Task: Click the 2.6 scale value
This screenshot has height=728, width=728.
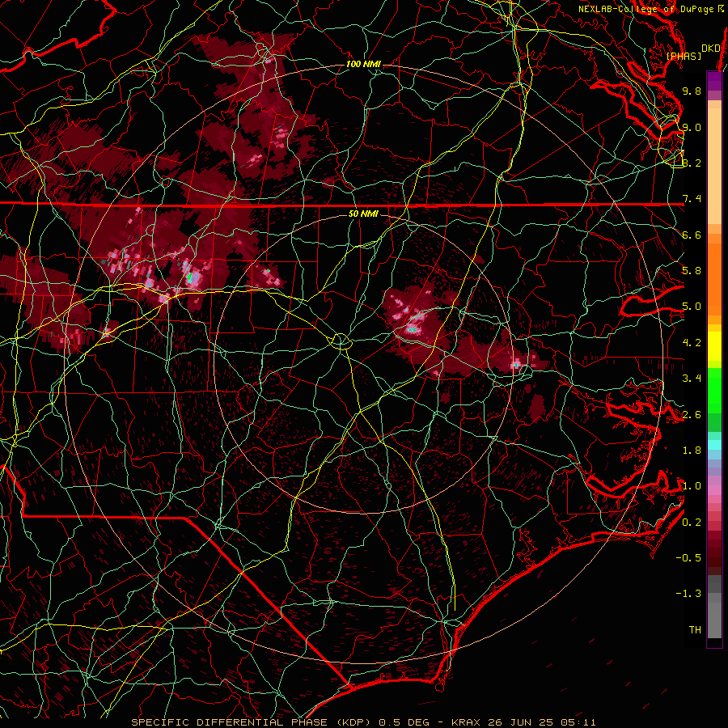Action: (692, 415)
